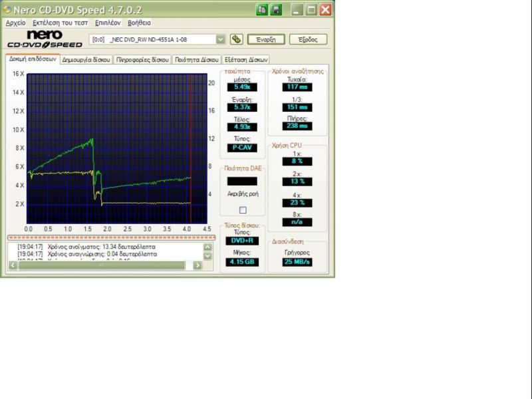Click the random seek value 117 ms
The width and height of the screenshot is (532, 399).
pos(297,87)
